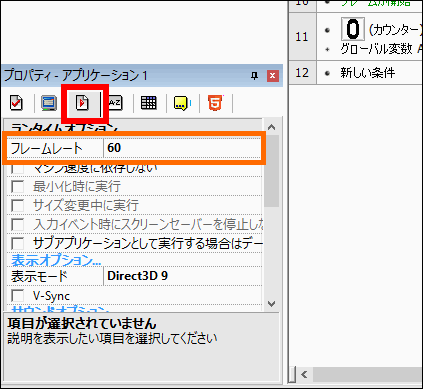Toggle 入力イベント時にスクリーンセーバーを停止 checkbox

[x=17, y=224]
